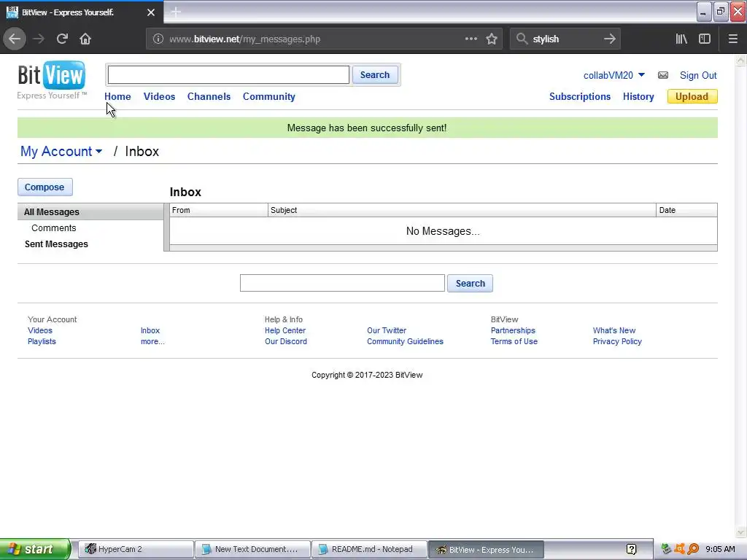The height and width of the screenshot is (560, 747).
Task: Bookmark this page with the star icon
Action: pos(492,39)
